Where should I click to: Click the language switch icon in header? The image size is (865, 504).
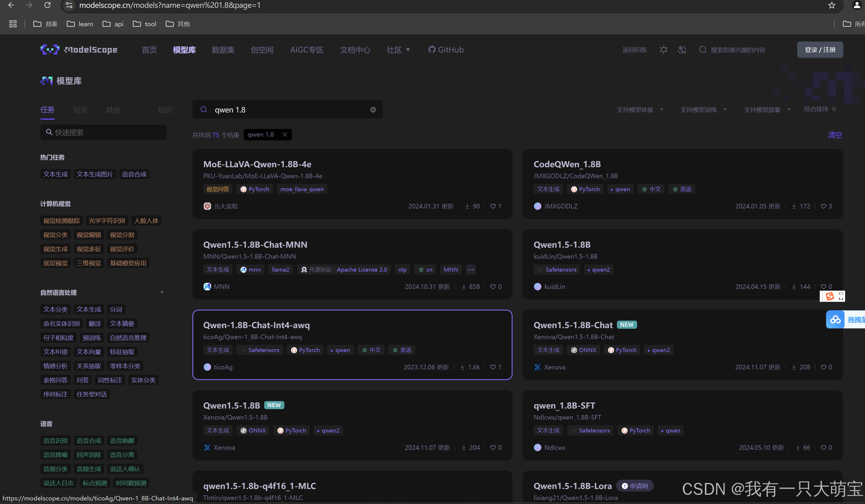[x=682, y=50]
